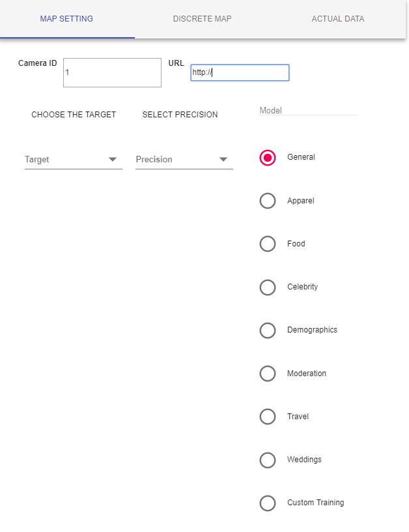
Task: Focus the Camera ID input box
Action: tap(112, 72)
